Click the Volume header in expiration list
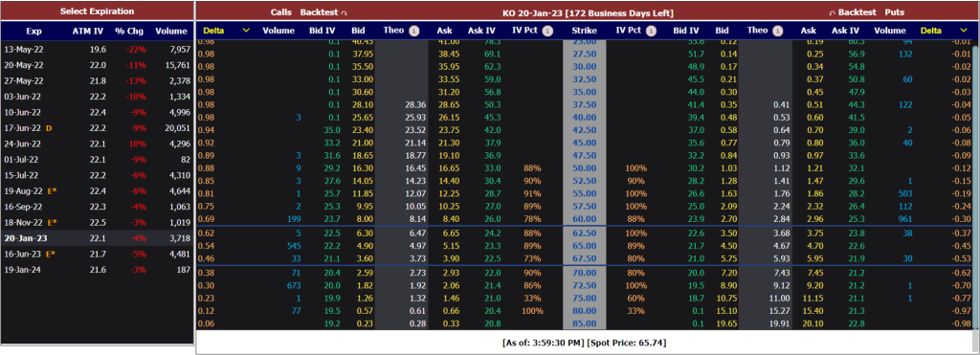 [x=171, y=32]
